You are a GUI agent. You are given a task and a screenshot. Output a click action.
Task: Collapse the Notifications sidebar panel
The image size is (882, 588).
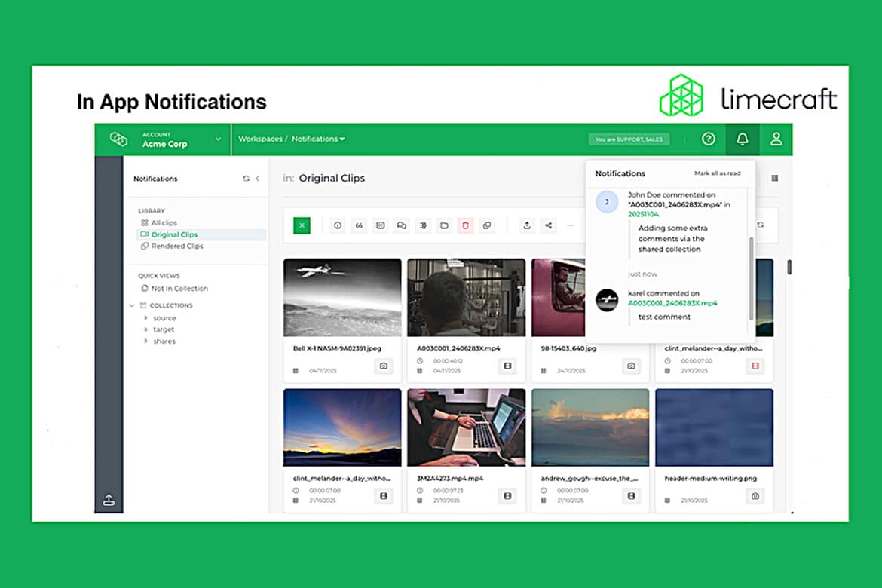(x=258, y=179)
